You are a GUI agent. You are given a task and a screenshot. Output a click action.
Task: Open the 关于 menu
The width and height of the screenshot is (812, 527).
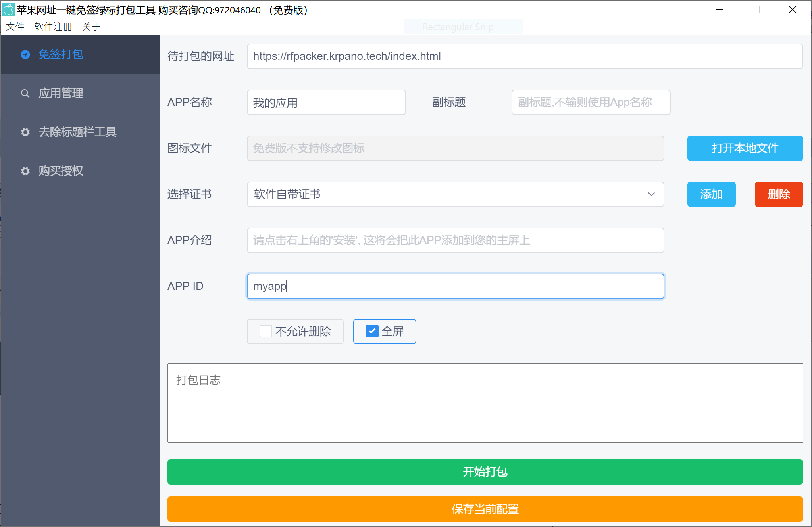pos(92,26)
